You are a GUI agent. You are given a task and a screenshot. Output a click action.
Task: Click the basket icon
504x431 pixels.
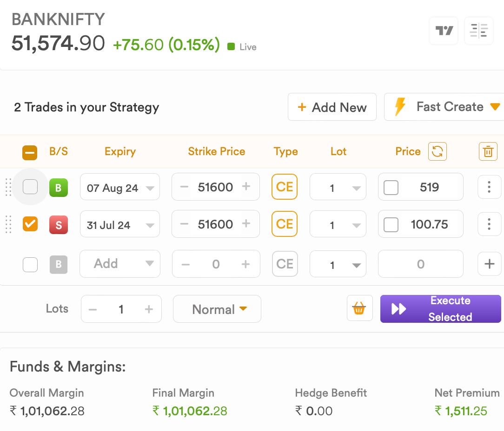pos(359,308)
